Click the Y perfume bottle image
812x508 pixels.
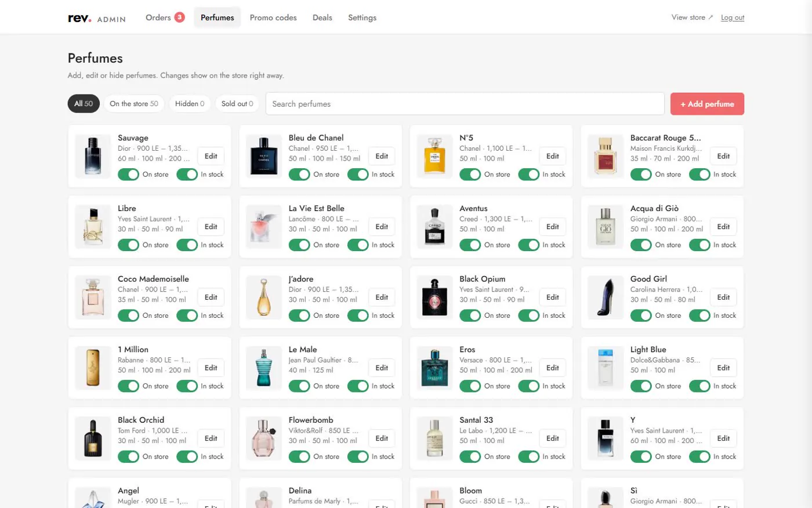pyautogui.click(x=606, y=438)
